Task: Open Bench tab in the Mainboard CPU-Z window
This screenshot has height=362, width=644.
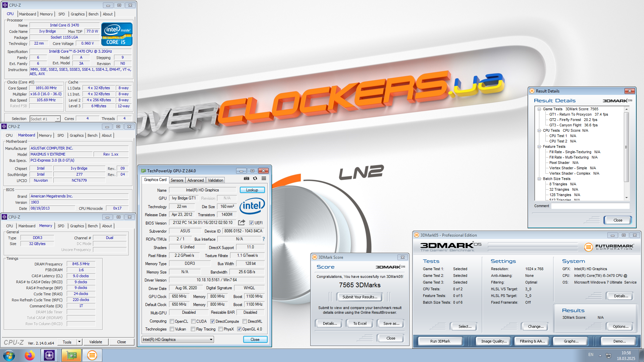Action: 93,135
